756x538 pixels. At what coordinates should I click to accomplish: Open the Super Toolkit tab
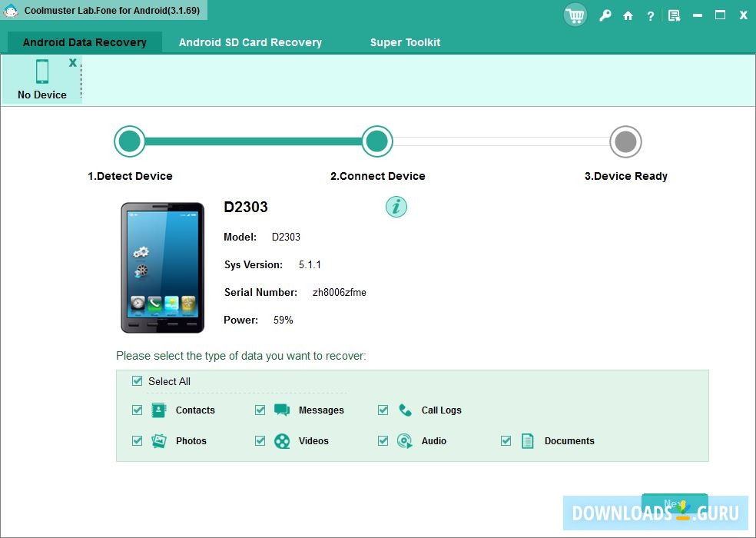coord(405,42)
